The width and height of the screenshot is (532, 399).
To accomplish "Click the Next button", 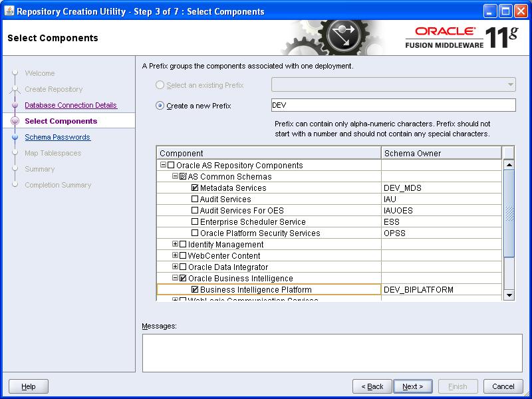I will click(412, 386).
